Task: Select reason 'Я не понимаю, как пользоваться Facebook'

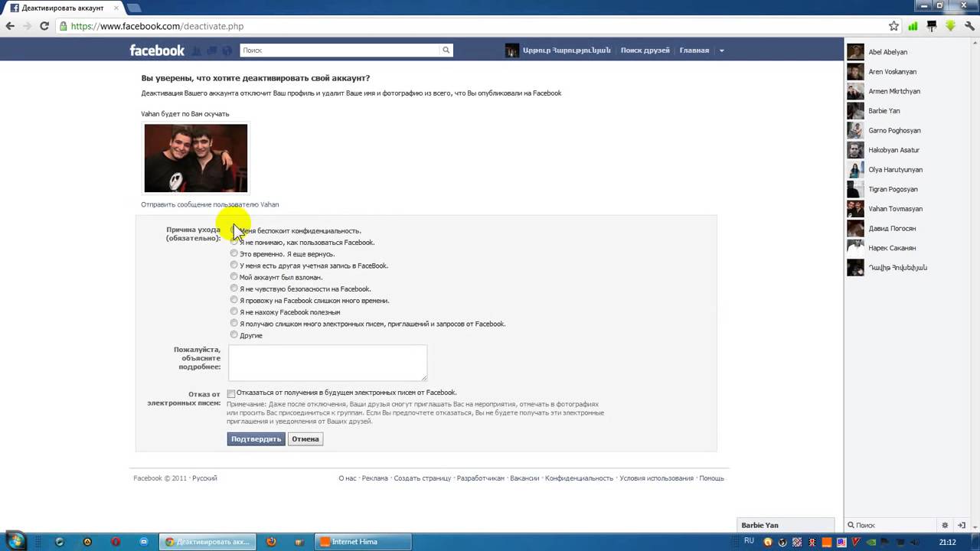Action: [234, 242]
